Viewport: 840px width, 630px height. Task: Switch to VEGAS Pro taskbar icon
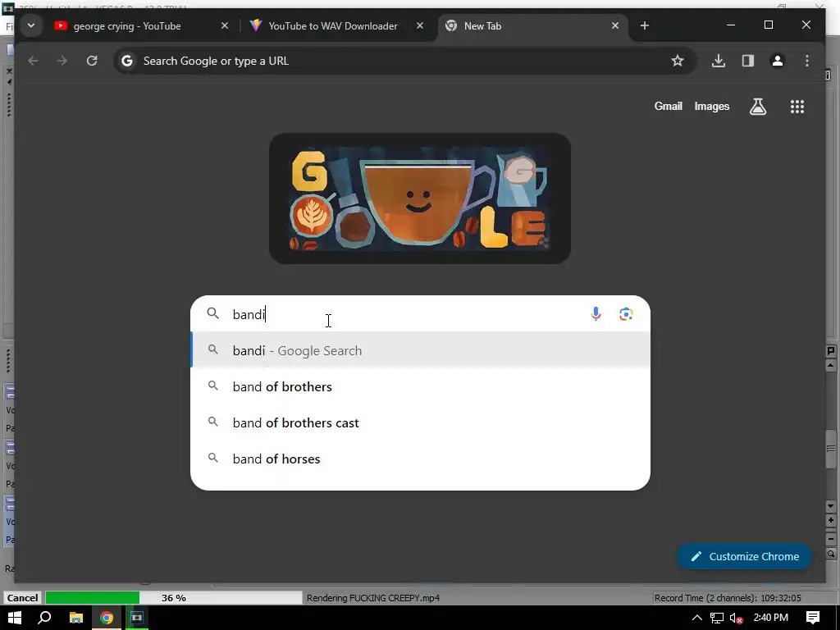point(137,618)
